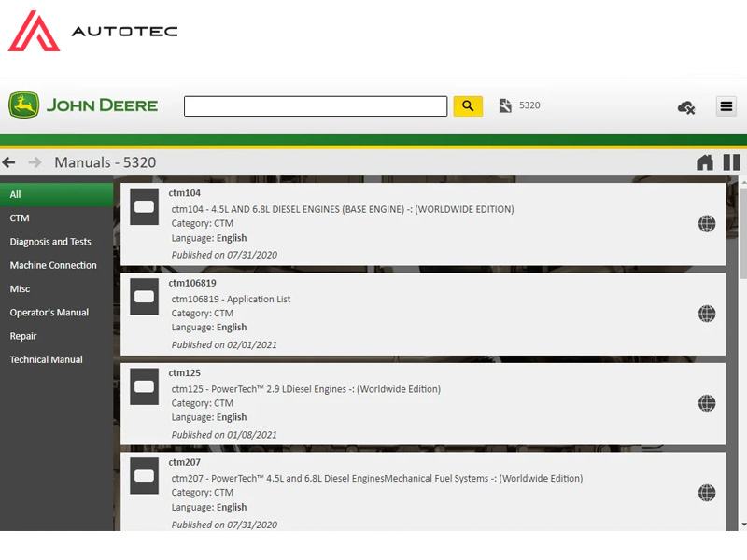Click the globe icon for ctm125
Viewport: 747px width, 560px height.
click(x=707, y=403)
